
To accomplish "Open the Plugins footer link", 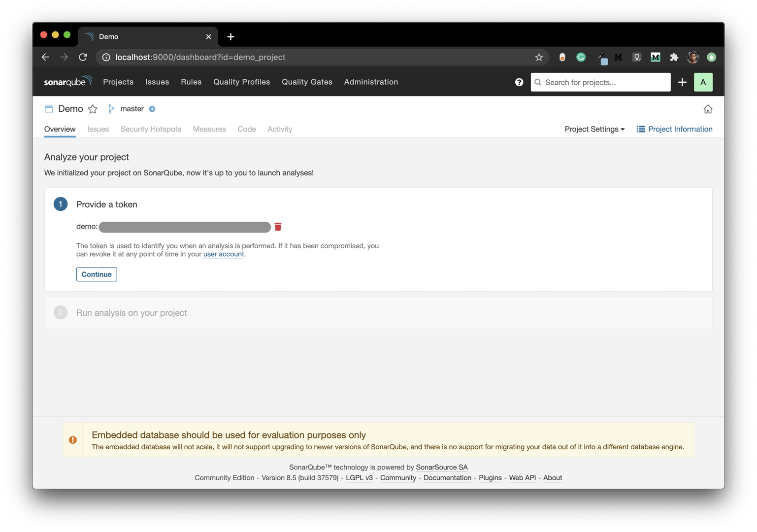I will [490, 478].
